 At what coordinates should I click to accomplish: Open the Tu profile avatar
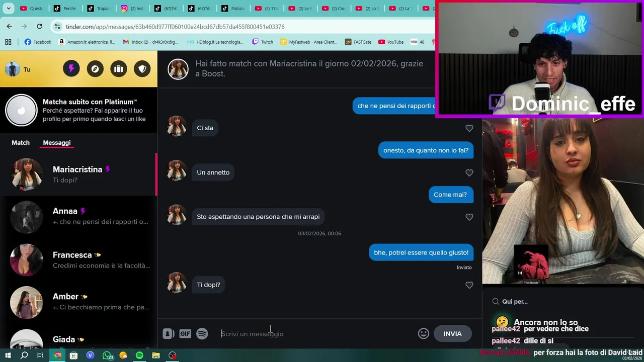click(13, 69)
